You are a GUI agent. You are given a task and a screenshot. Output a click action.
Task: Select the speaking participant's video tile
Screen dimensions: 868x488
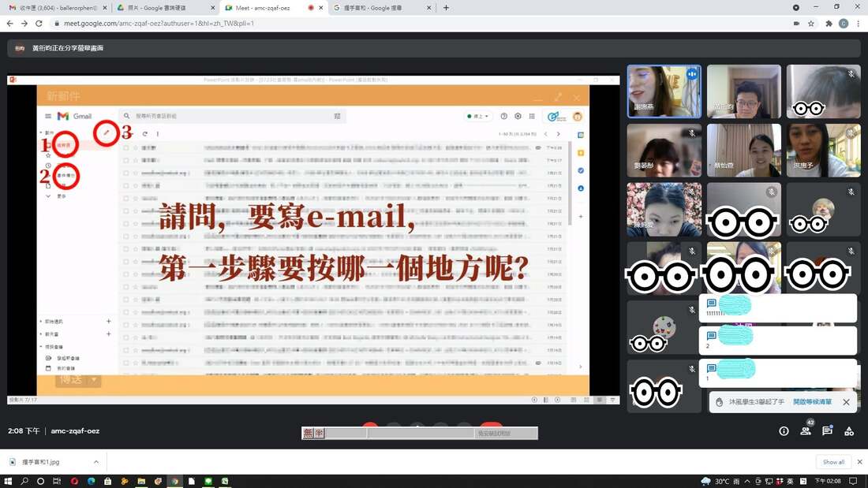[x=664, y=91]
